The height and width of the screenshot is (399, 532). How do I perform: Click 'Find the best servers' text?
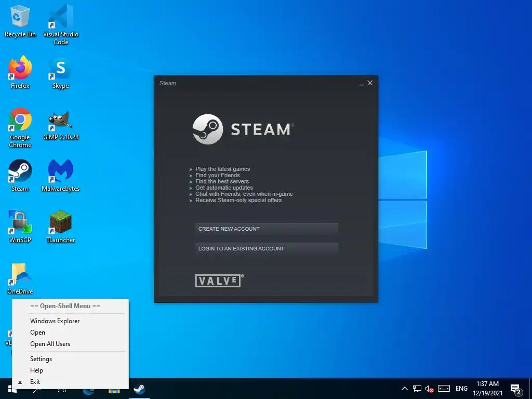coord(222,181)
